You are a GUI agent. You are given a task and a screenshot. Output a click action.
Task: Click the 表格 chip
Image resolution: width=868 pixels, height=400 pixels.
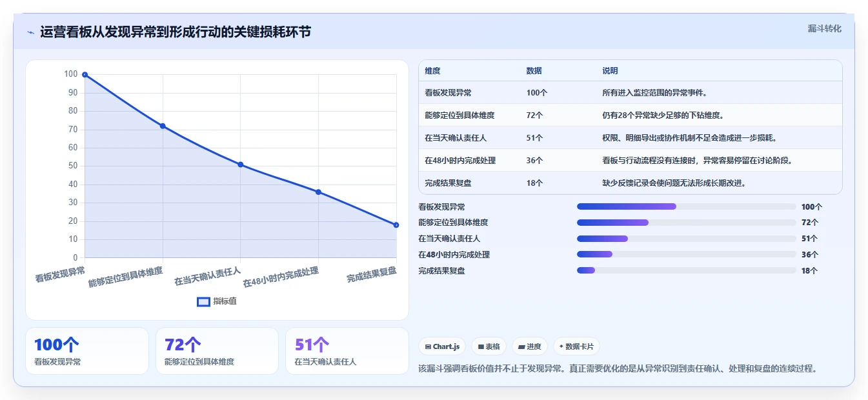489,346
